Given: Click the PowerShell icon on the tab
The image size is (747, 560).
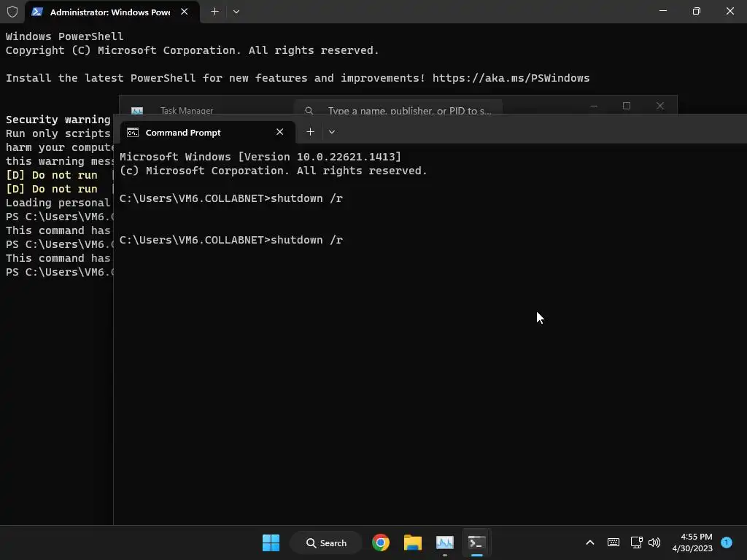Looking at the screenshot, I should pos(37,12).
